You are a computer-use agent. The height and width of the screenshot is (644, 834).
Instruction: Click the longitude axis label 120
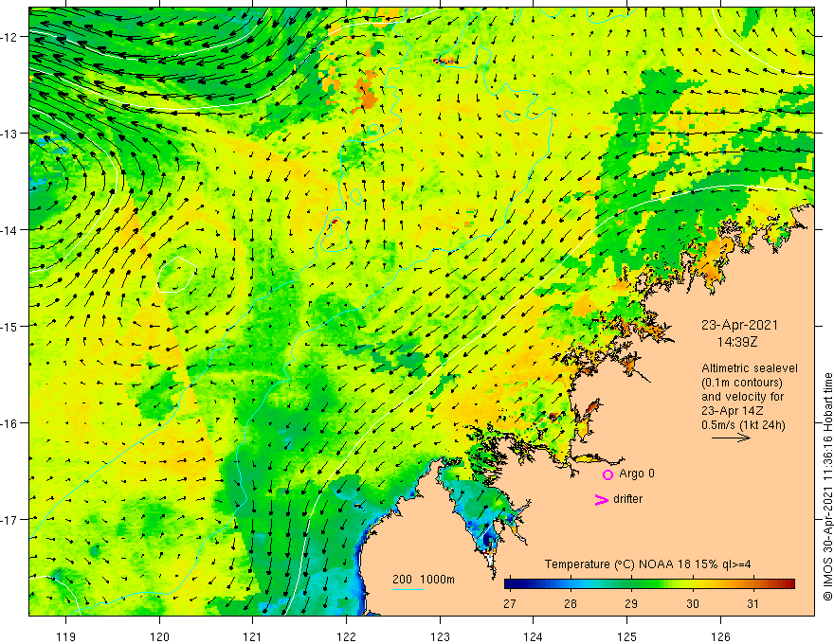(159, 636)
